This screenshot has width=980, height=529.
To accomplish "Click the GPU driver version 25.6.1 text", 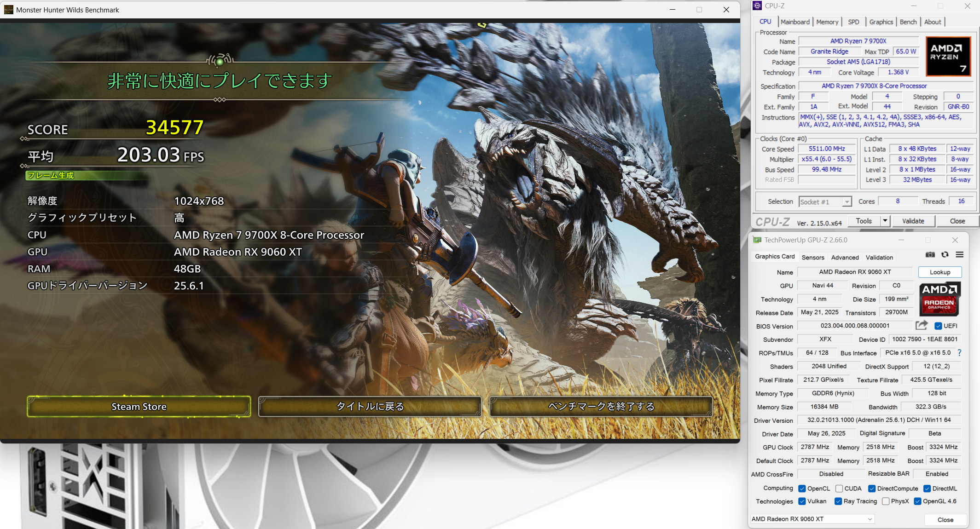I will [x=189, y=286].
